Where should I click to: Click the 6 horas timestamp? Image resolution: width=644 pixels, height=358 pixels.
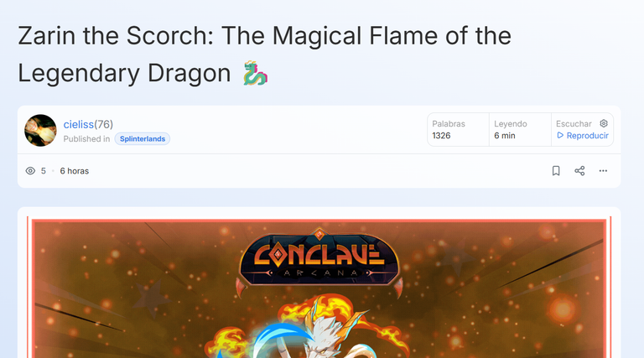(75, 171)
